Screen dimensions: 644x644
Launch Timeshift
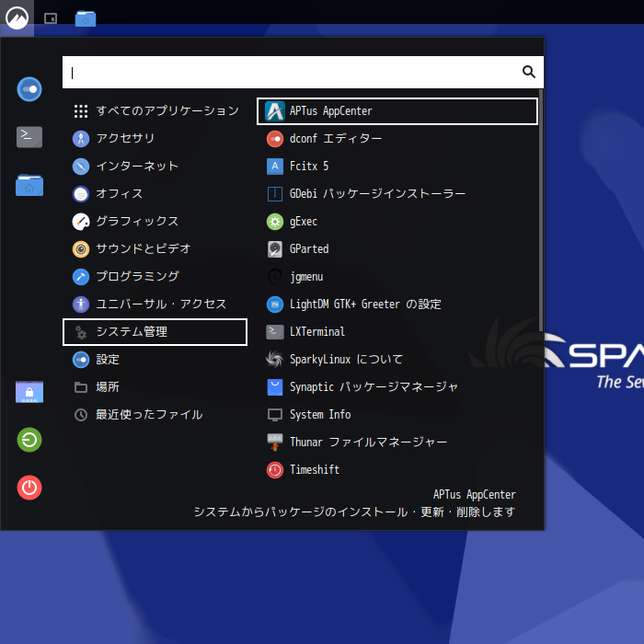(397, 469)
